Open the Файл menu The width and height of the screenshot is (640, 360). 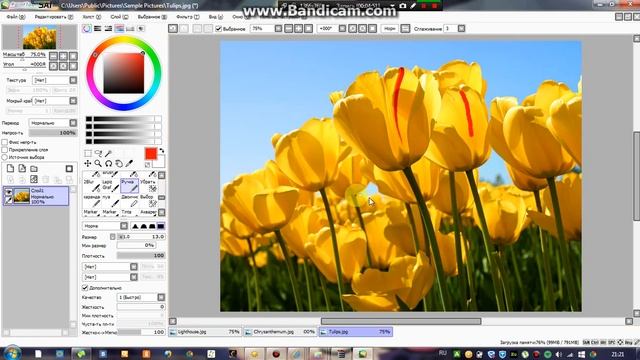(16, 17)
